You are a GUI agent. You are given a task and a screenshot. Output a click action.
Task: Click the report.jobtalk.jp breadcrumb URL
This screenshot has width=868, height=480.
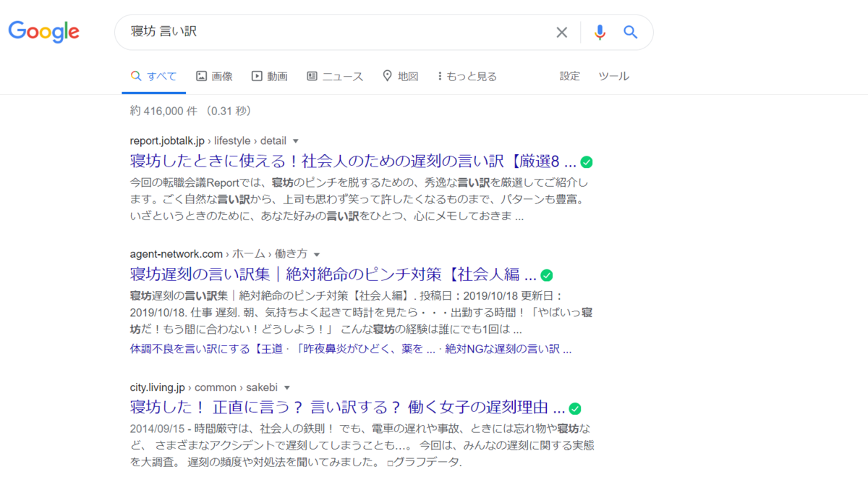pos(208,141)
